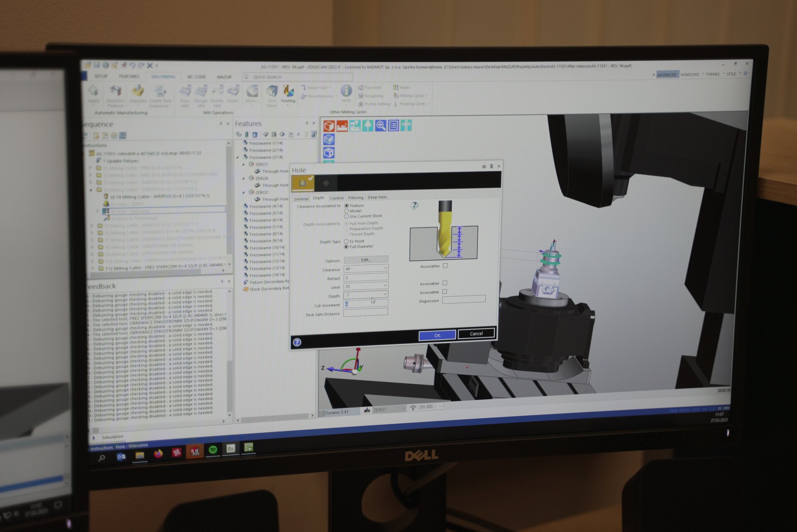Image resolution: width=797 pixels, height=532 pixels.
Task: Open the Control tab in Hole dialog
Action: point(337,198)
